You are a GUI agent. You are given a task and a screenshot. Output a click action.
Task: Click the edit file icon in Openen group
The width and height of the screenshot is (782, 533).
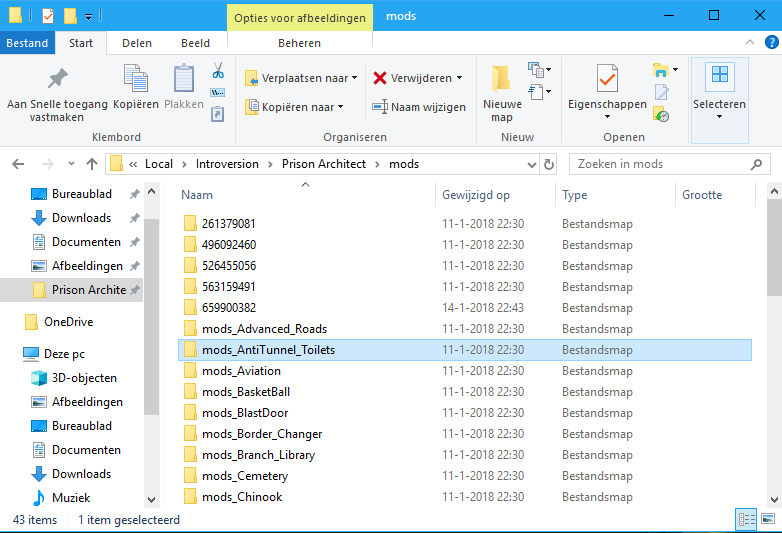click(x=661, y=92)
